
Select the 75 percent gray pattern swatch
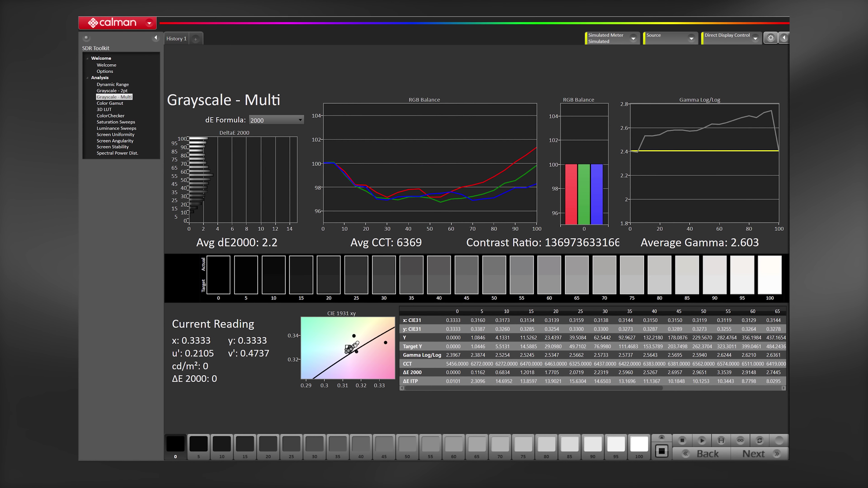pyautogui.click(x=523, y=447)
